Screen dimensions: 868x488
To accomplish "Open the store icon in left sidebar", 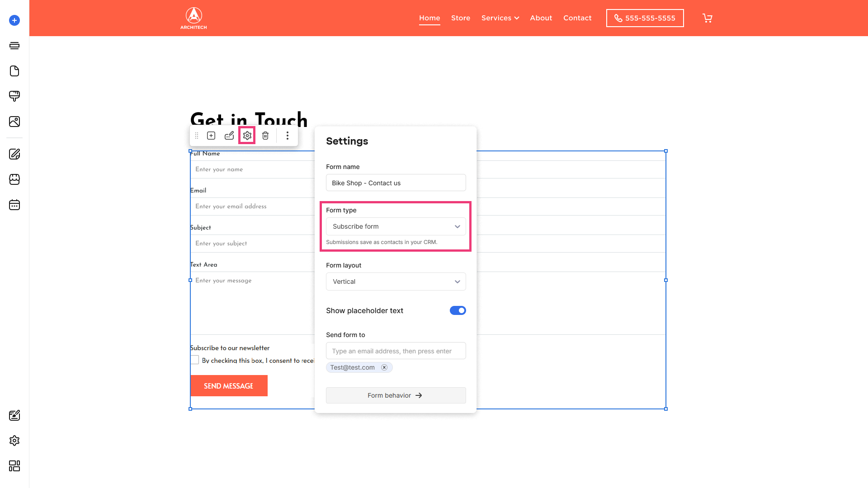I will (14, 179).
